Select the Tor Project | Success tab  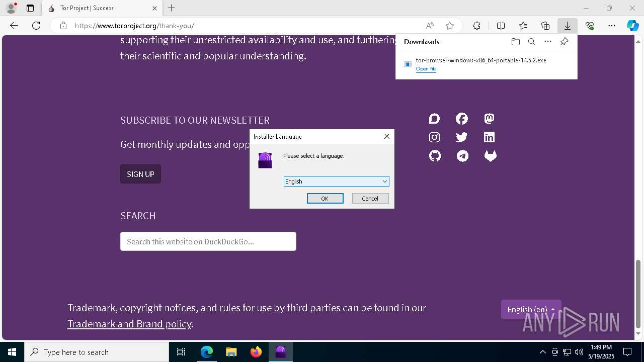pos(102,8)
